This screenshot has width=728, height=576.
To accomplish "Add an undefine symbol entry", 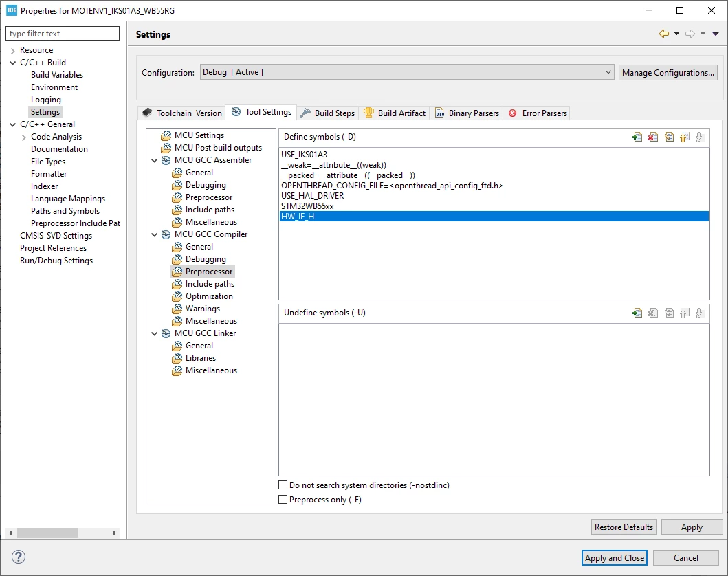I will click(x=637, y=313).
